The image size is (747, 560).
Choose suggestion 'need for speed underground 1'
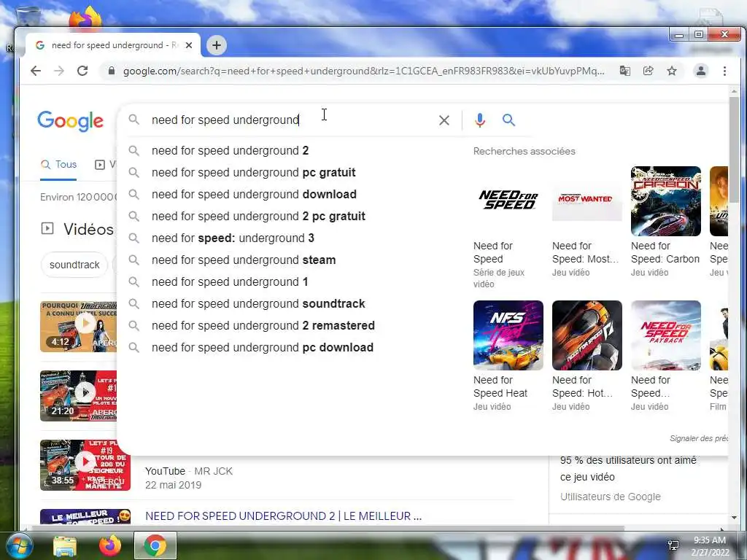click(230, 282)
